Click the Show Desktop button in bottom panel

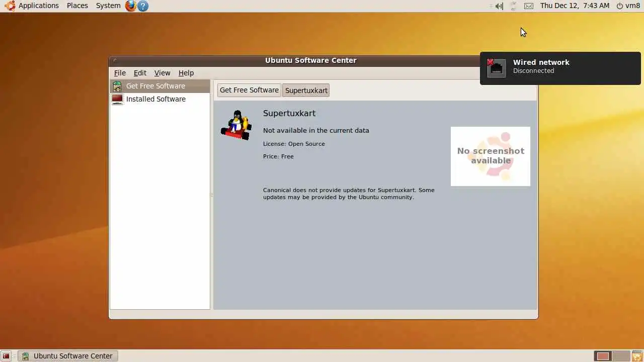pos(6,356)
